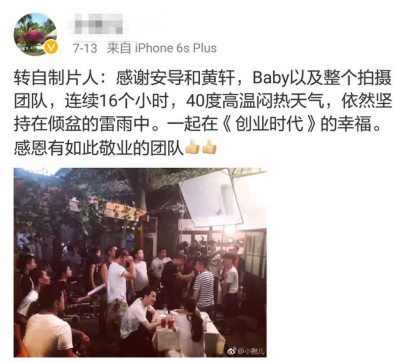Click the word Baby in the post
This screenshot has width=409, height=362.
[270, 79]
